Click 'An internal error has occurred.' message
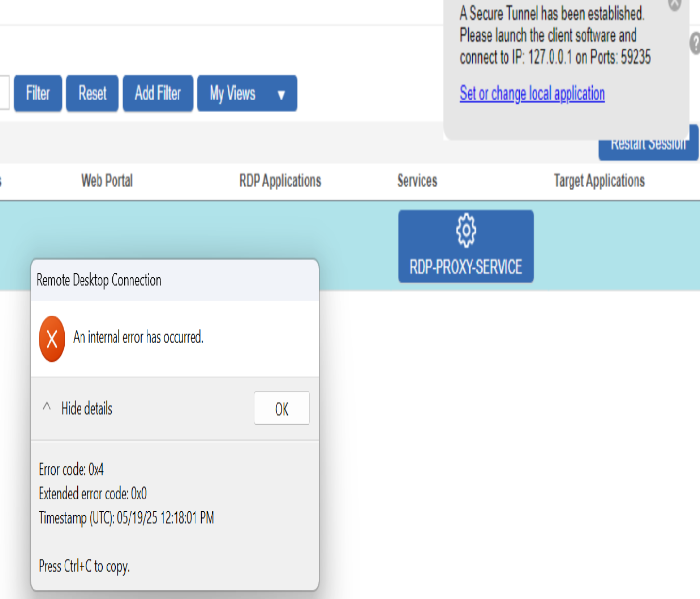 tap(138, 337)
